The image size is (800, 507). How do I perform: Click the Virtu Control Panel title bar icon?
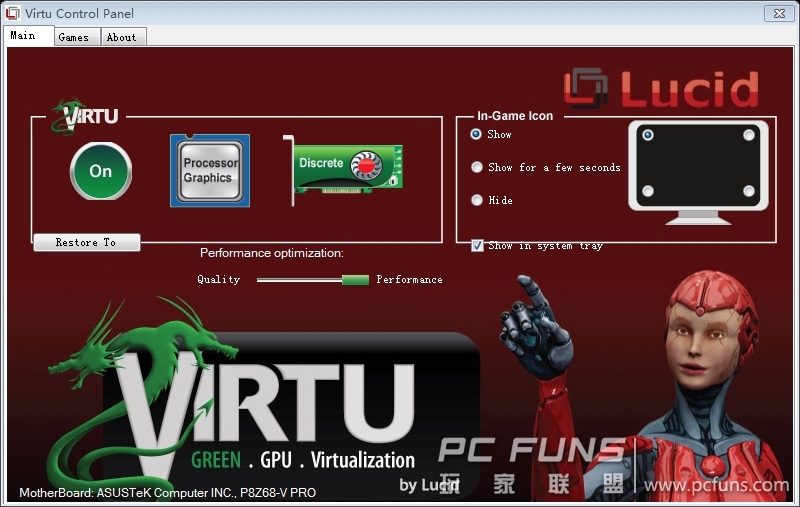(x=12, y=13)
